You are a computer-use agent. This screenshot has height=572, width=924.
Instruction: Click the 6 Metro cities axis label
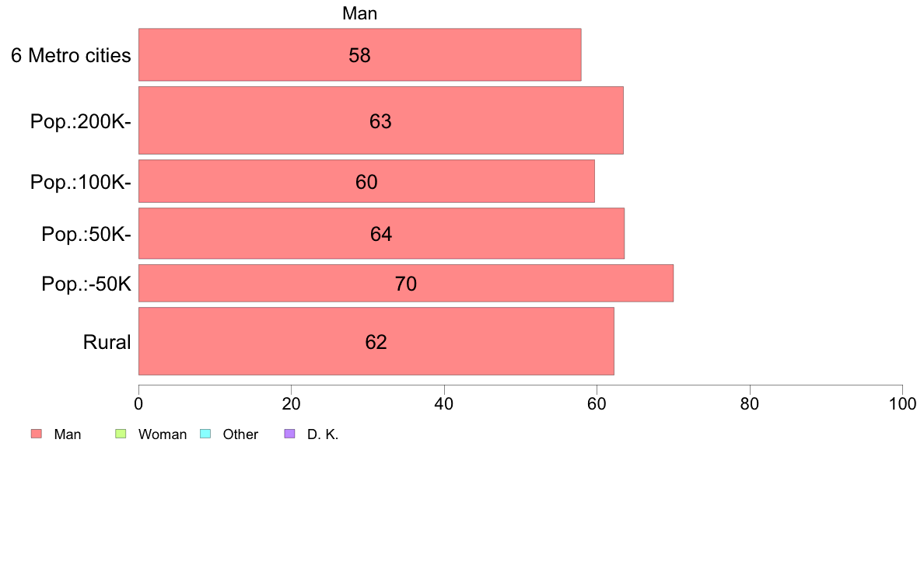[71, 55]
